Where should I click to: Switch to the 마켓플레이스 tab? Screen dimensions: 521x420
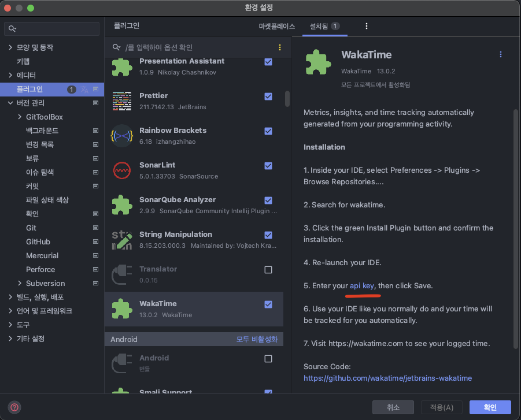[x=277, y=26]
